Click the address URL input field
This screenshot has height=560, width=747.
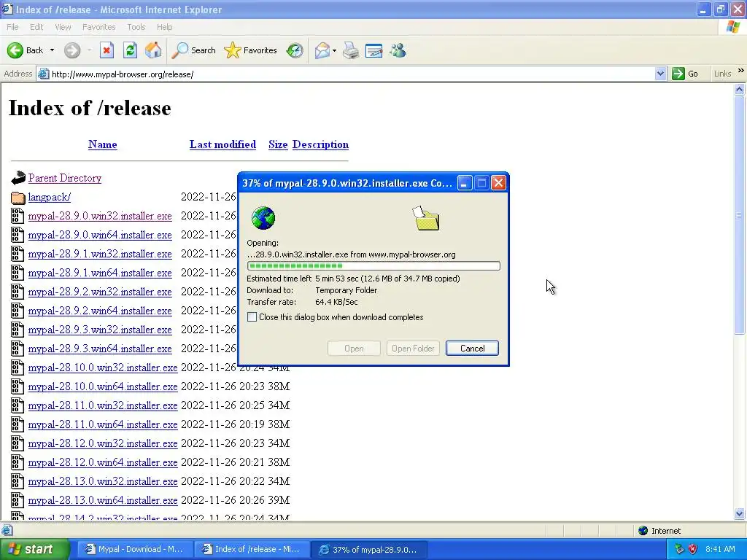(352, 74)
